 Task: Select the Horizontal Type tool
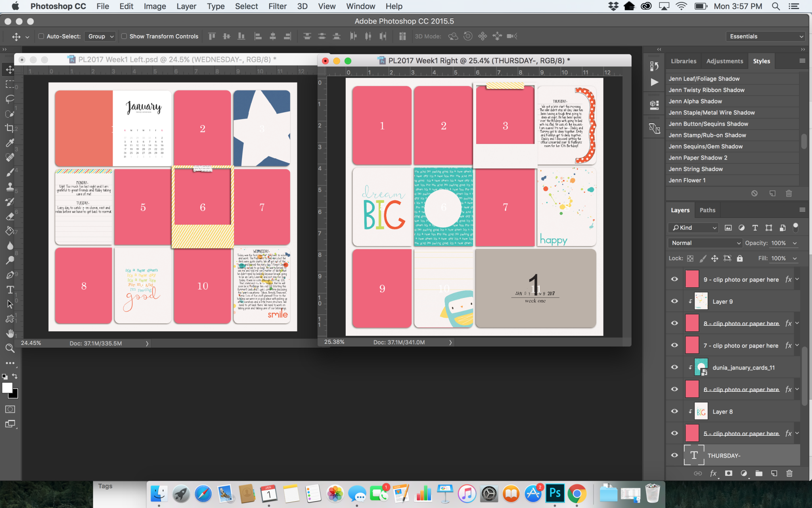point(10,290)
